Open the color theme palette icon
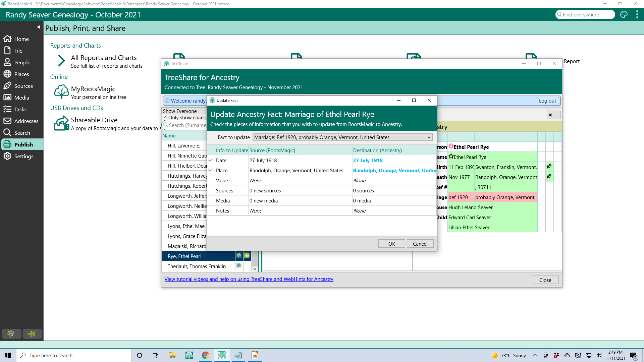This screenshot has height=362, width=644. [624, 14]
